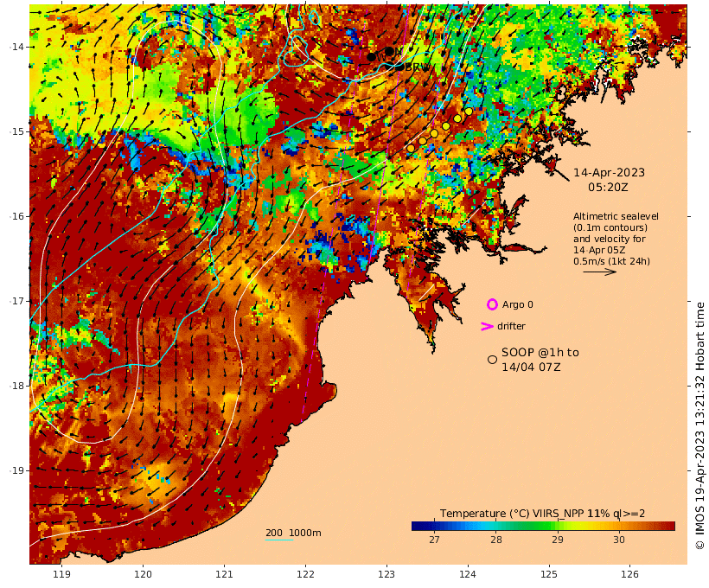Click the BRW station label
Viewport: 709px width, 588px height.
pos(417,67)
